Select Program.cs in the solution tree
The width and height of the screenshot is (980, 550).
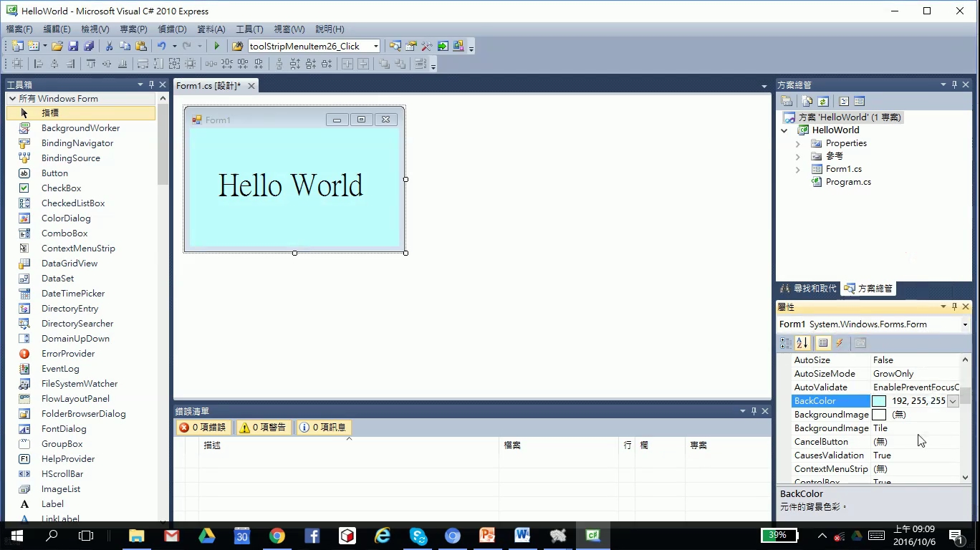tap(848, 182)
